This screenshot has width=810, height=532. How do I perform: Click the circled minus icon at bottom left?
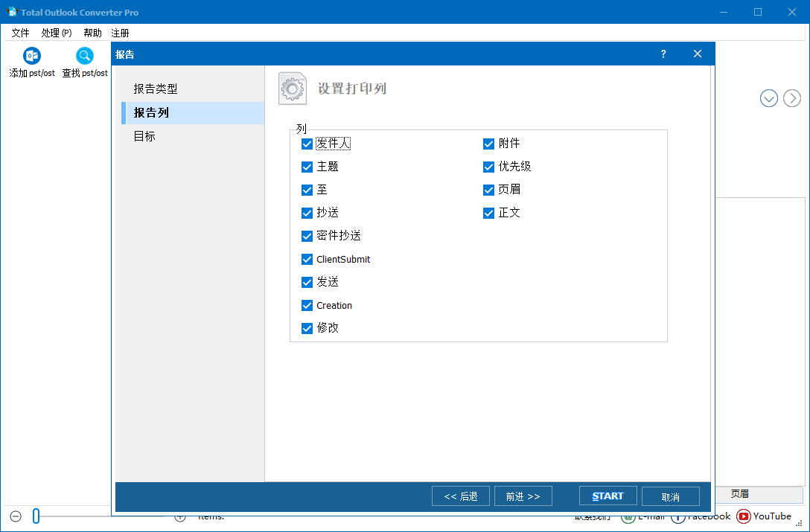15,516
